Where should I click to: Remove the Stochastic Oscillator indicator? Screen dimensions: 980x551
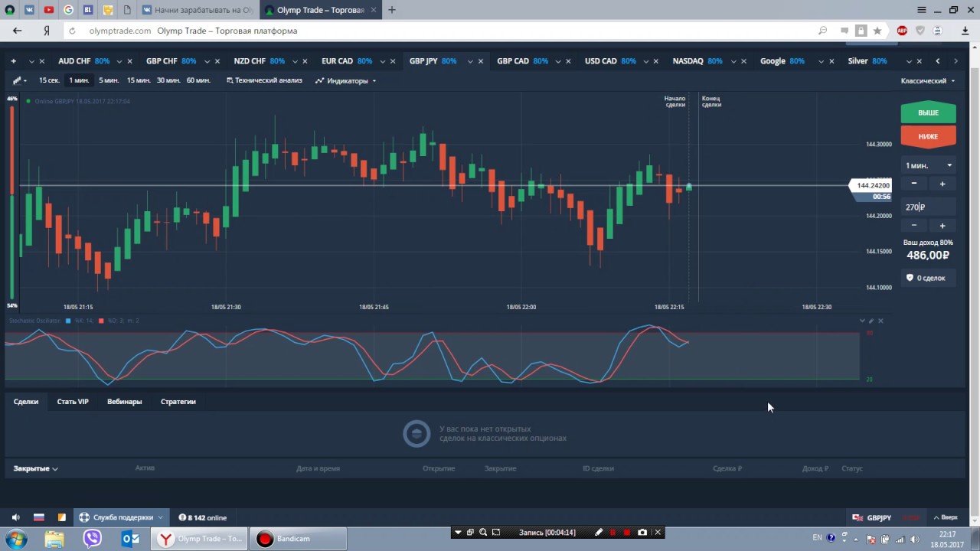pos(880,321)
